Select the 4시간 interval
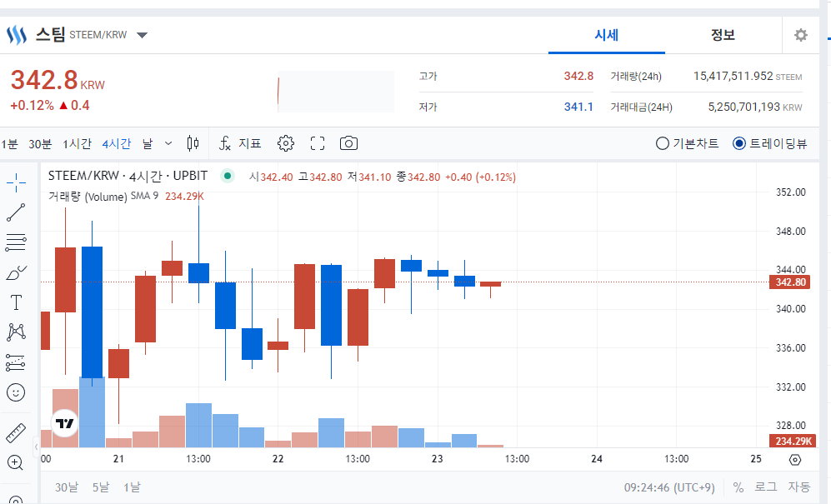 pyautogui.click(x=117, y=143)
